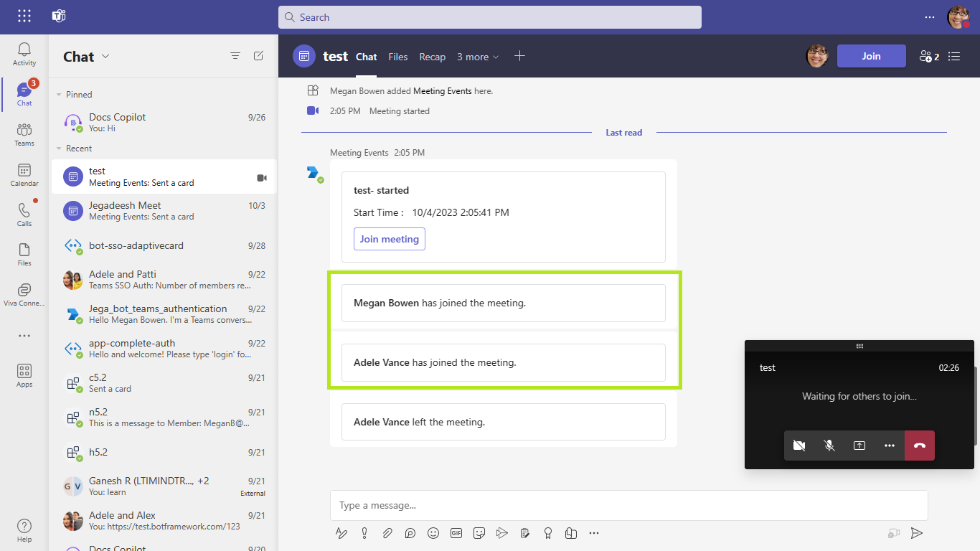Viewport: 980px width, 551px height.
Task: Open the Ganesh R group chat
Action: coord(164,486)
